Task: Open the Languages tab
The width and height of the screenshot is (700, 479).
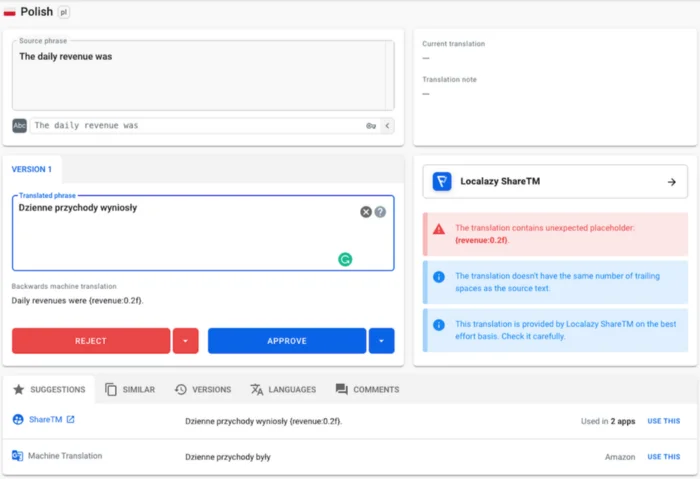Action: coord(283,389)
